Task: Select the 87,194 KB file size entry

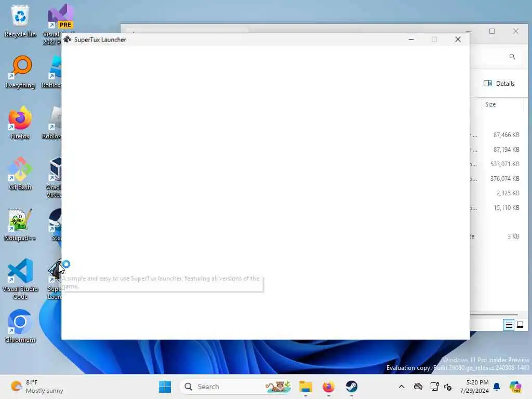Action: coord(506,150)
